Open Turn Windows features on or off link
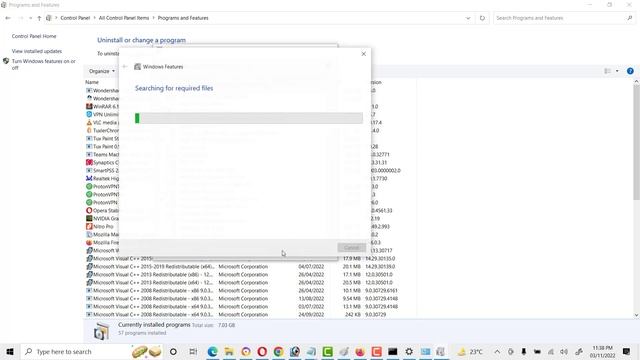This screenshot has width=640, height=360. coord(43,64)
